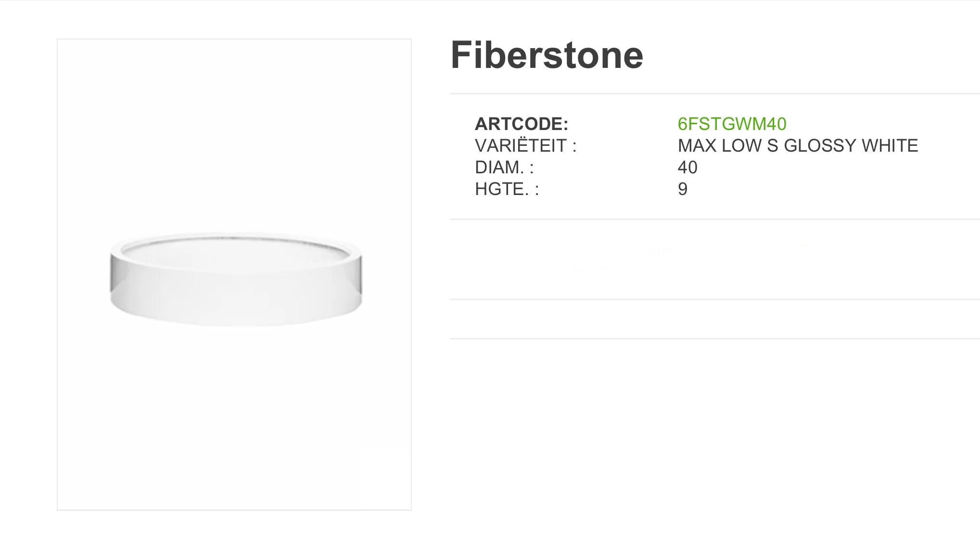The width and height of the screenshot is (980, 533).
Task: Click the HGTE. field label
Action: click(x=507, y=189)
